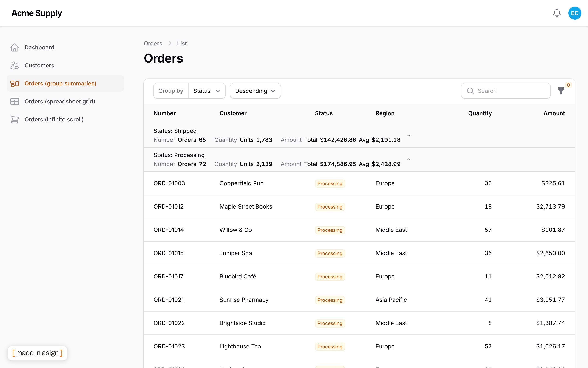Focus the Search input field
The height and width of the screenshot is (368, 588).
(506, 91)
